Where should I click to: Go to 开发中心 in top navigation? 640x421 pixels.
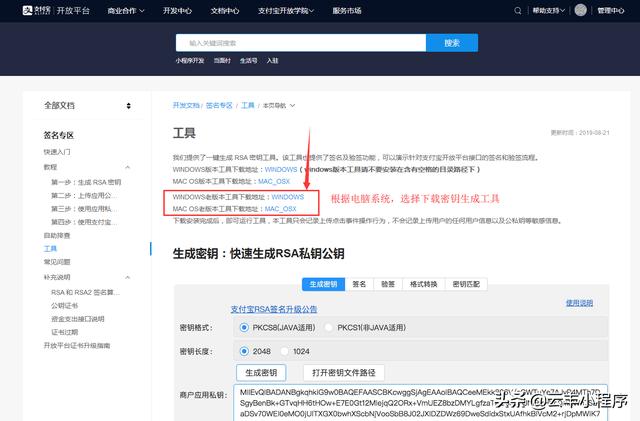[177, 11]
